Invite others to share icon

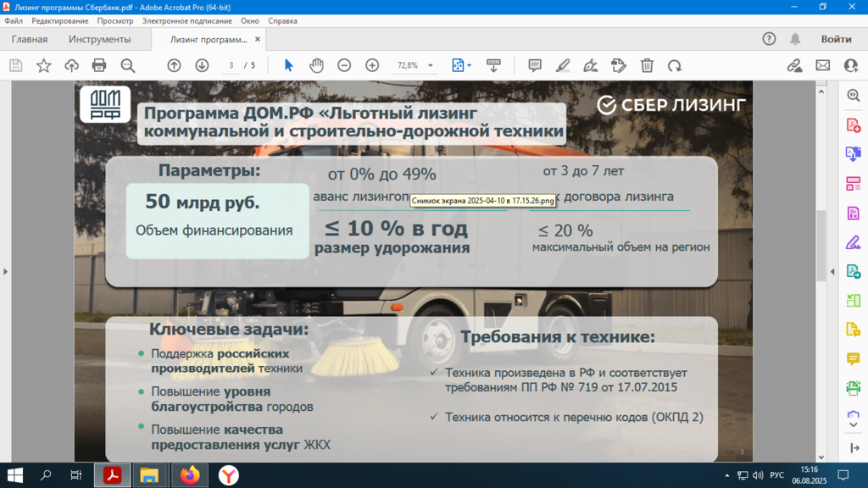(851, 65)
